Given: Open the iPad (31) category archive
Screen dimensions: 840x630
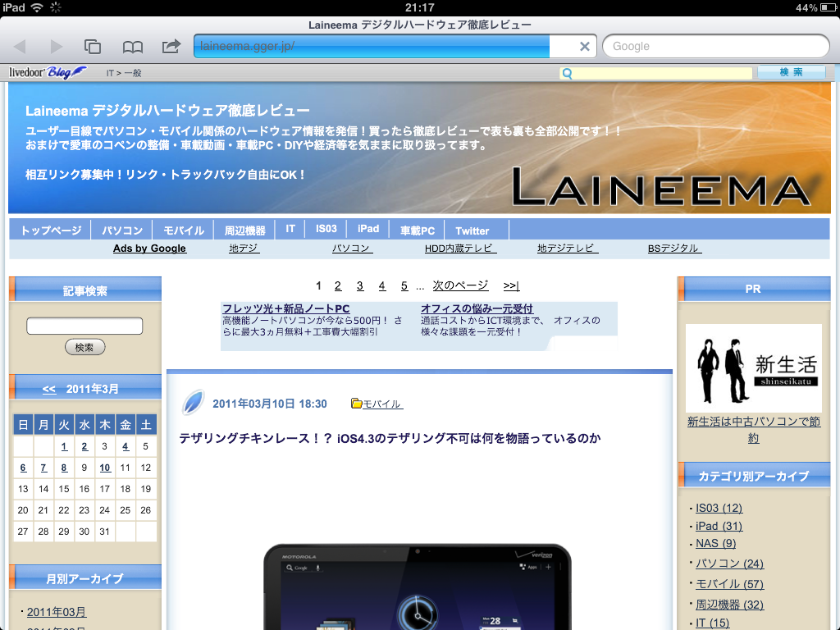Looking at the screenshot, I should 719,526.
